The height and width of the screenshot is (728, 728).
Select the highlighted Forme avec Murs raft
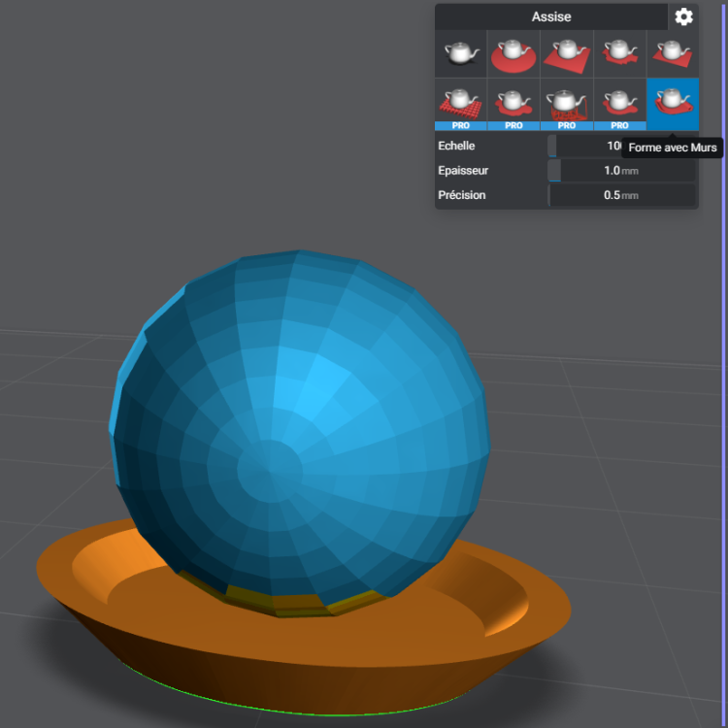[673, 105]
